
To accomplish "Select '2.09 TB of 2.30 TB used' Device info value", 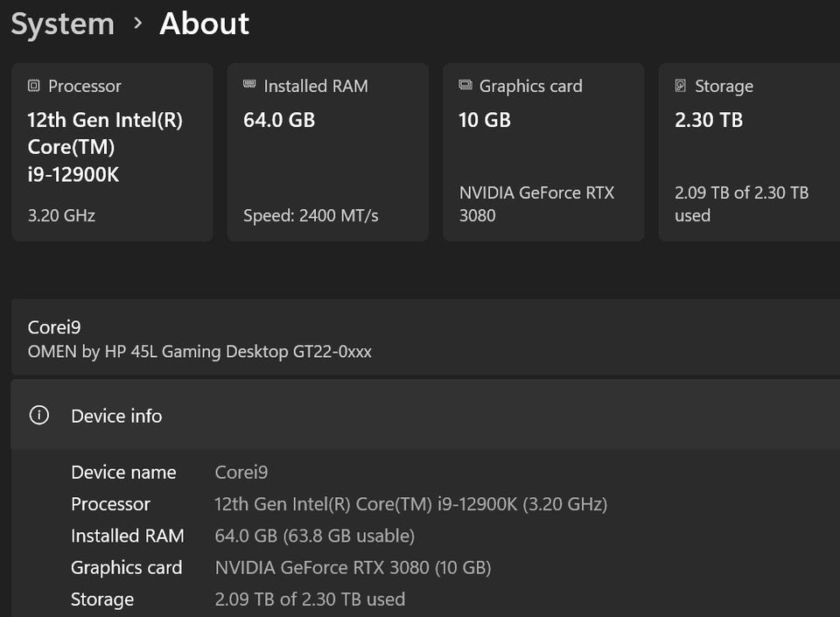I will 310,599.
